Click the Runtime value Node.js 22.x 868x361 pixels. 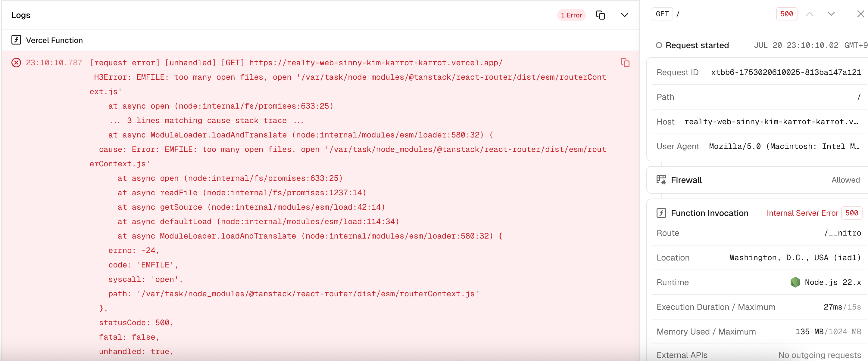point(833,282)
